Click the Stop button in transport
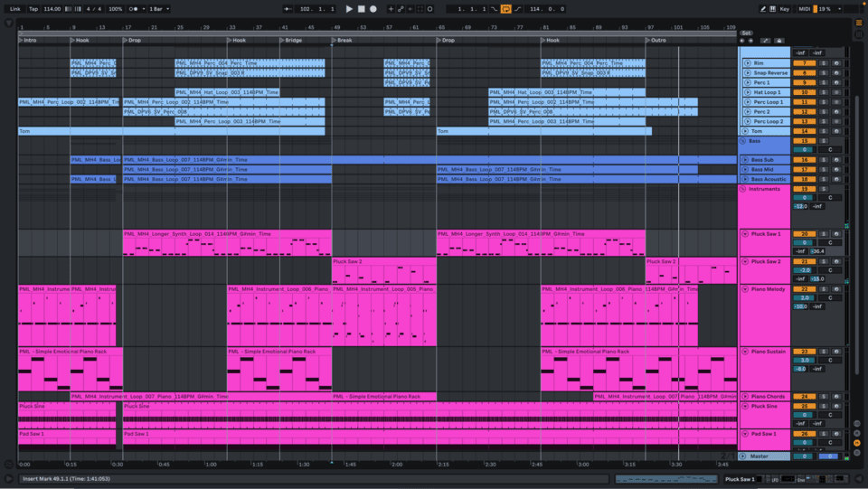 pyautogui.click(x=361, y=9)
